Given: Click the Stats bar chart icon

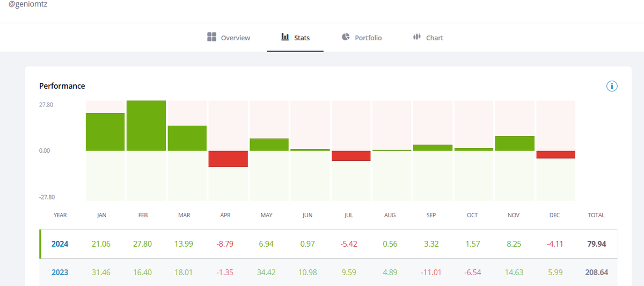Looking at the screenshot, I should pos(285,37).
